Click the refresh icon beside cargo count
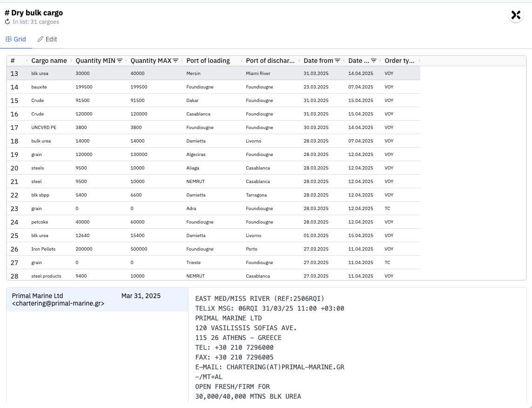 [x=7, y=22]
